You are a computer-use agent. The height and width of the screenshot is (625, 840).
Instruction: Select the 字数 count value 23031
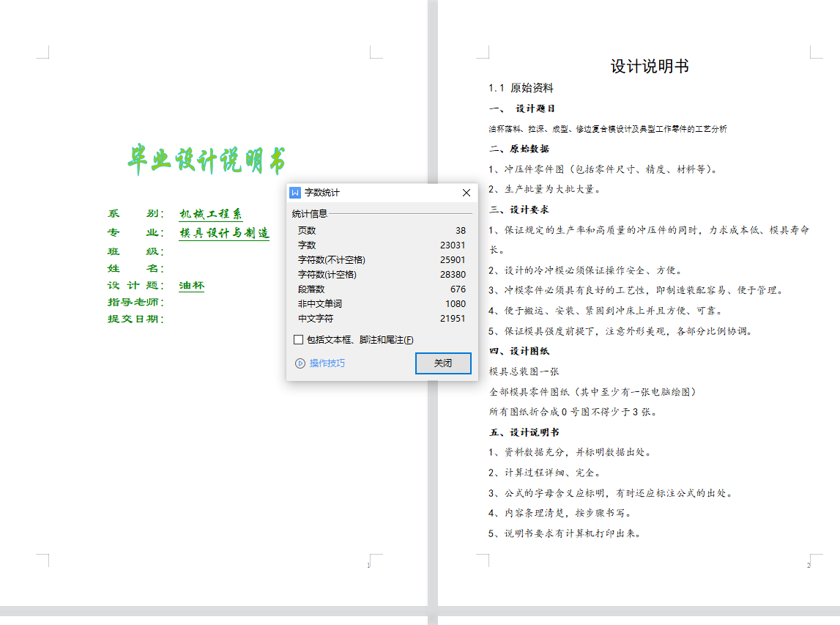coord(452,245)
